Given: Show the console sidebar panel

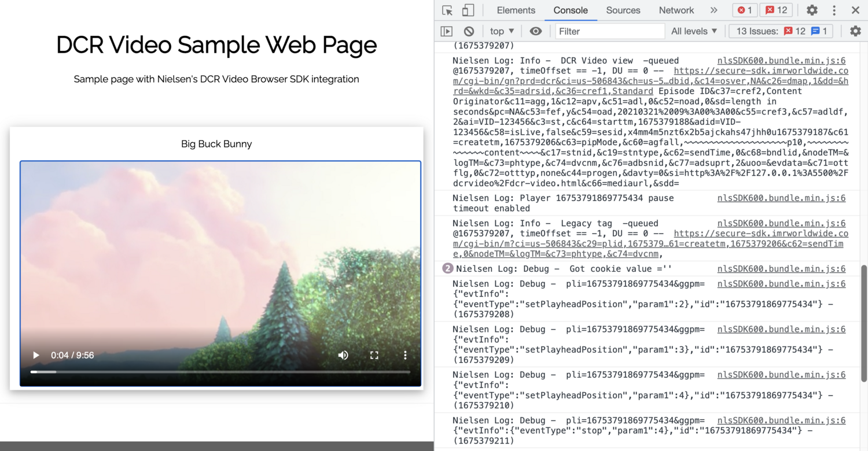Looking at the screenshot, I should click(446, 31).
